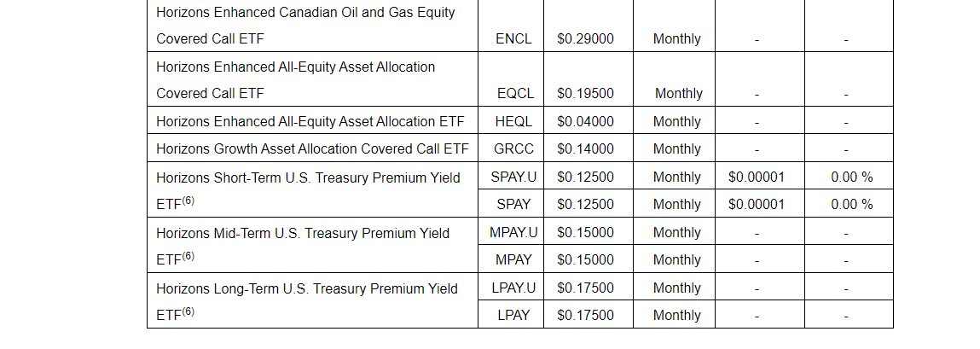Click the EQCL ticker cell

(x=513, y=93)
